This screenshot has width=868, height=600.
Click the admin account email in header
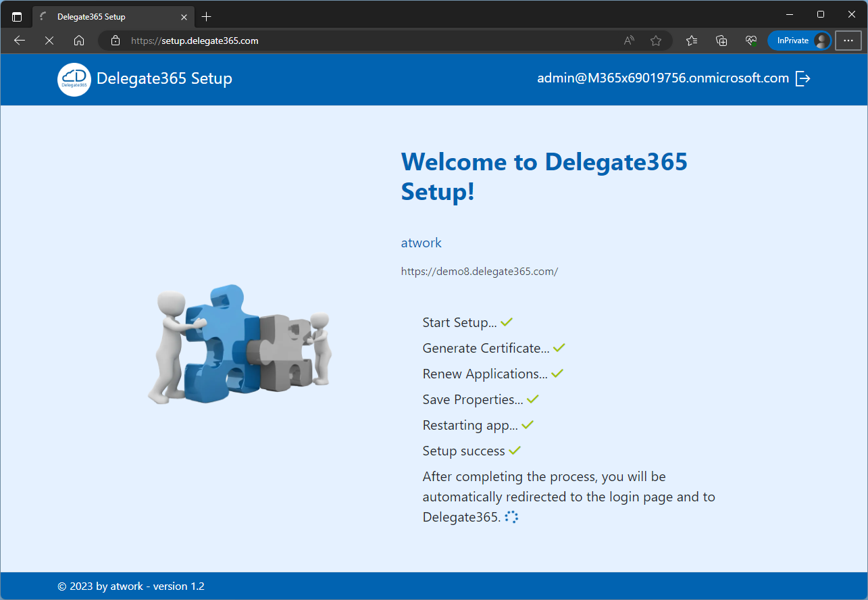coord(663,78)
